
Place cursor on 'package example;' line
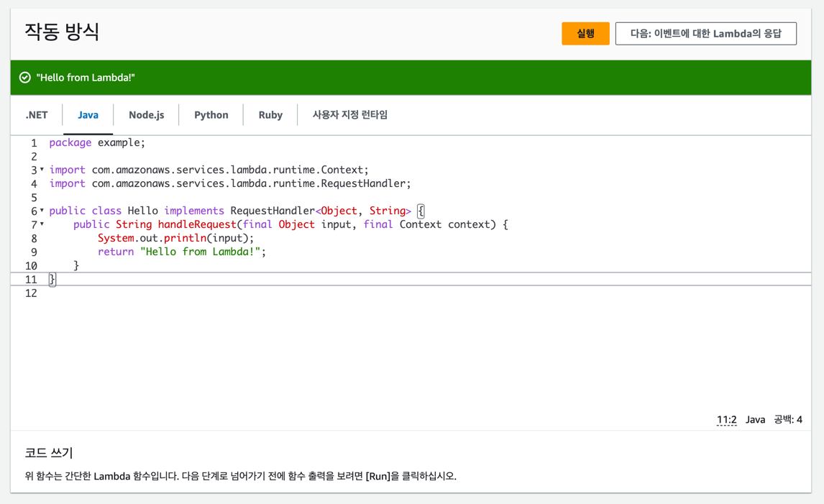[x=97, y=142]
